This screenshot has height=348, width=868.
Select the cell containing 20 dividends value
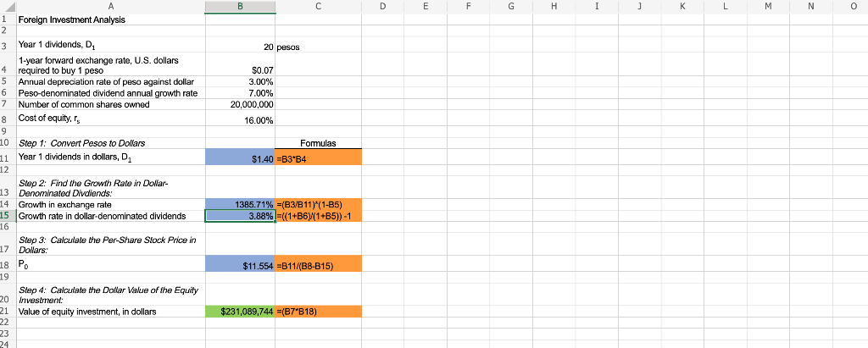240,46
